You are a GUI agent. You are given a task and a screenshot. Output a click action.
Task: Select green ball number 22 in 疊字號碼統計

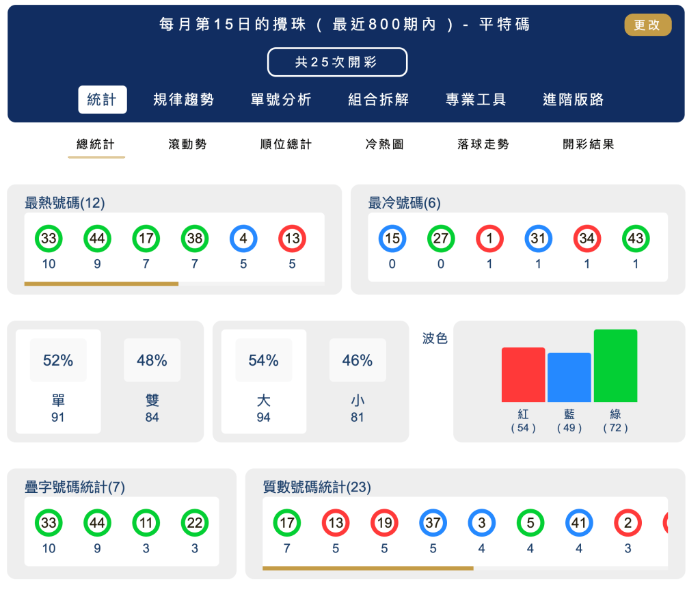coord(195,524)
